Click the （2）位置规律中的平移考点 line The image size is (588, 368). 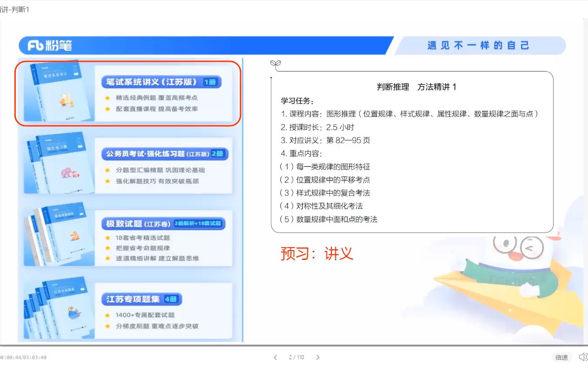pos(325,180)
